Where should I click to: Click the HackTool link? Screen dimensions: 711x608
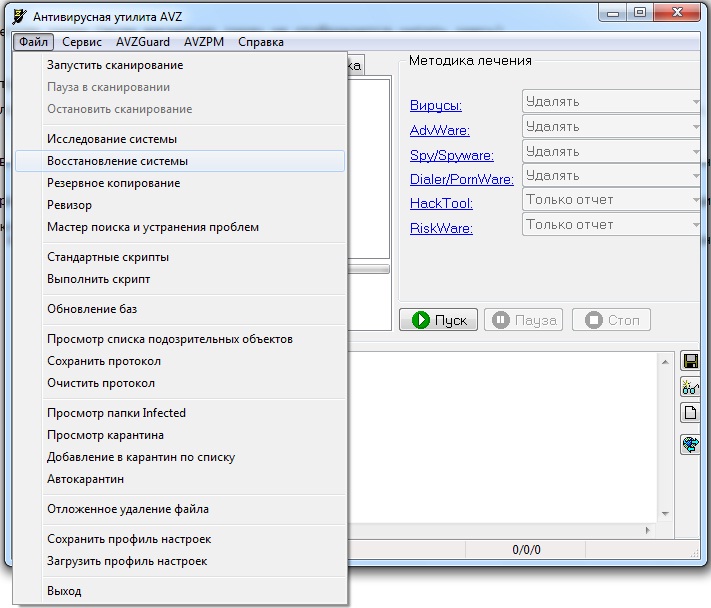pyautogui.click(x=441, y=204)
